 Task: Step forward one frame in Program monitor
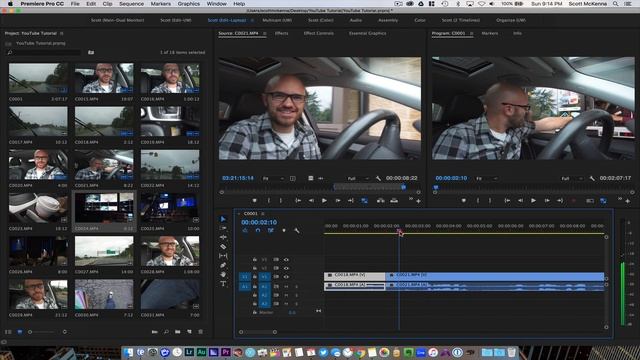click(x=547, y=200)
